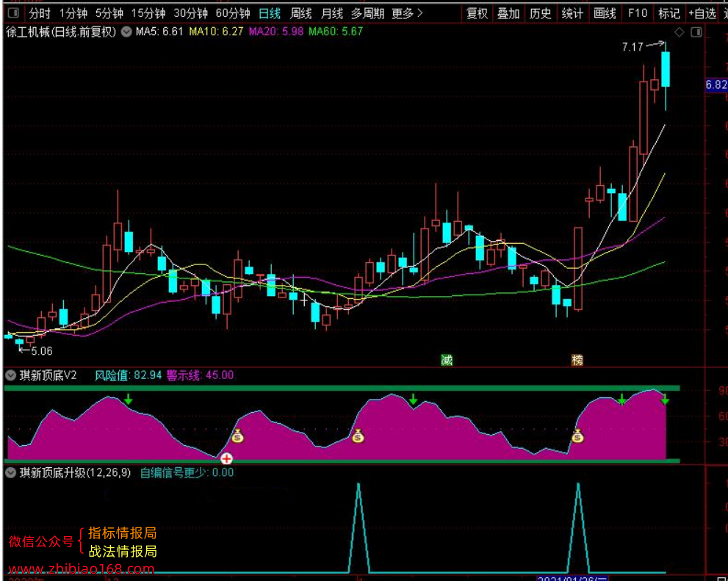Click the MA5: 6.61 label
The image size is (728, 581).
159,32
